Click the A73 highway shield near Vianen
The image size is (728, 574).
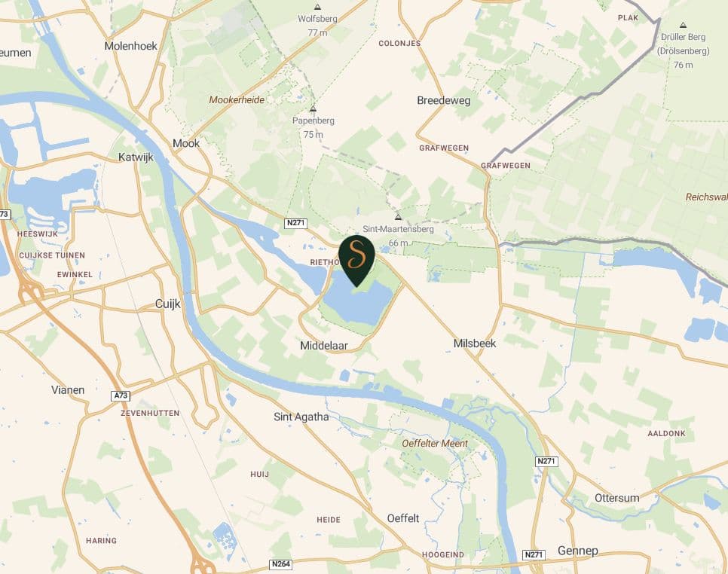(x=121, y=395)
